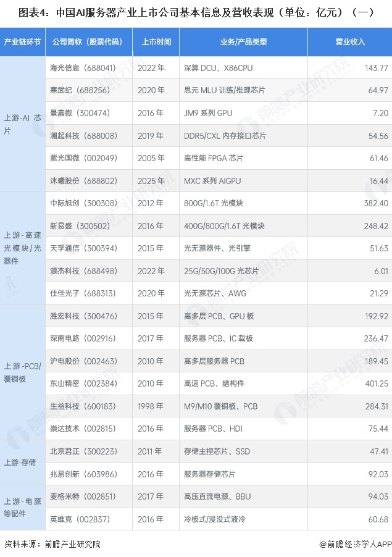Click revenue value 64.97
Viewport: 392px width, 557px height.
(378, 90)
